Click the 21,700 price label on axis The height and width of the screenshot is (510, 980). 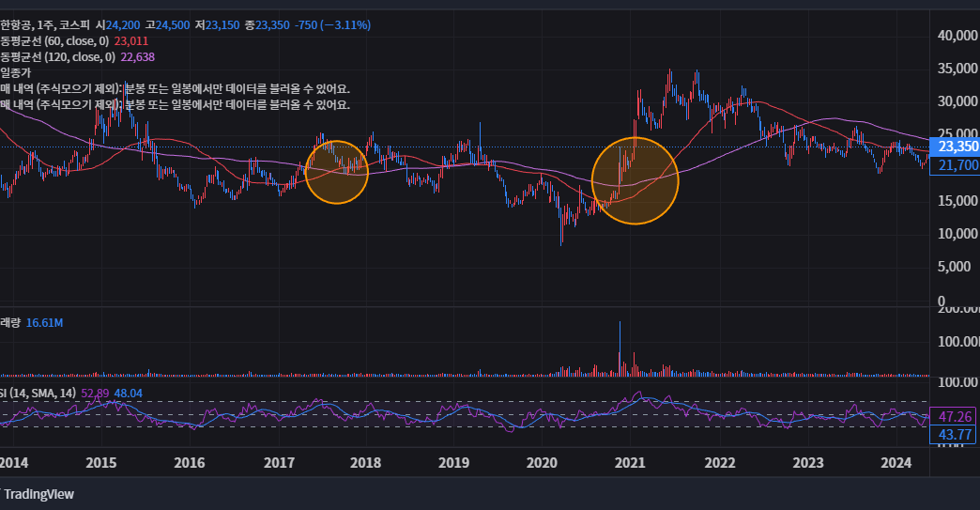pyautogui.click(x=957, y=165)
